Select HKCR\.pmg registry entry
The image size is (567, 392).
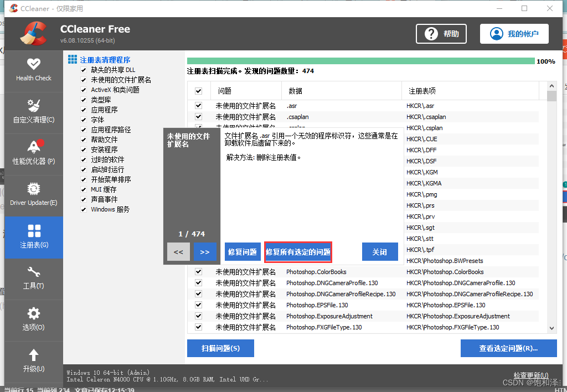pyautogui.click(x=421, y=194)
